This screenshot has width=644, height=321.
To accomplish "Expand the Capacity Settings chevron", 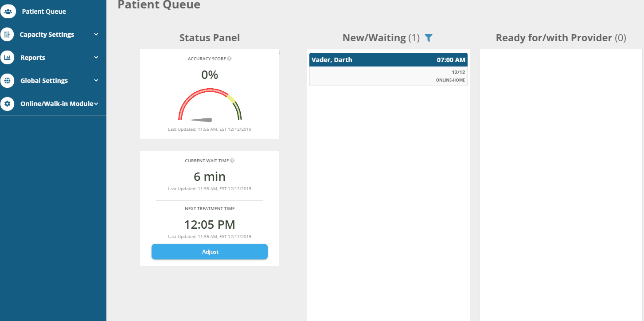I will coord(96,34).
